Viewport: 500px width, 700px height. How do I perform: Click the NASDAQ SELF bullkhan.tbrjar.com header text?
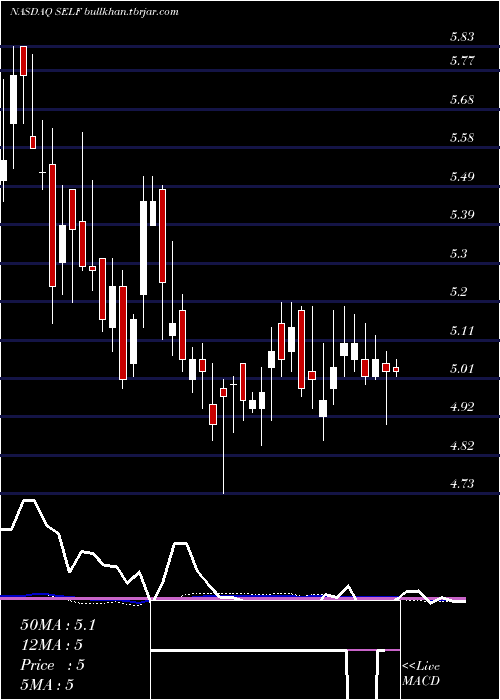pos(94,12)
